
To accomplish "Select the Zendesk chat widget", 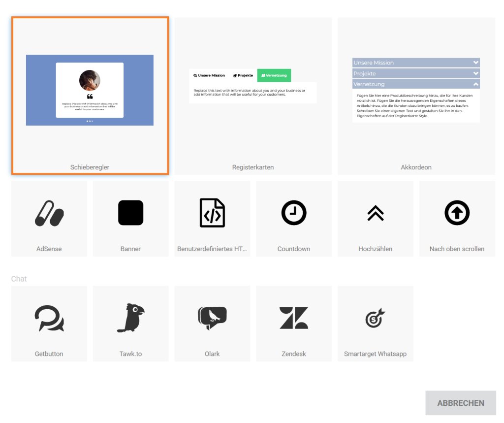I will (294, 318).
